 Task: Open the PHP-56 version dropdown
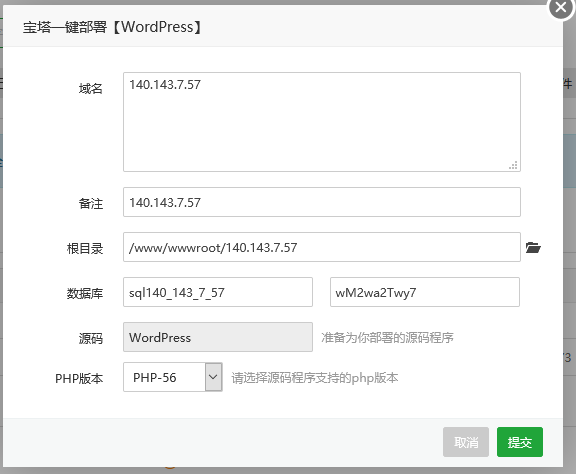pos(173,377)
